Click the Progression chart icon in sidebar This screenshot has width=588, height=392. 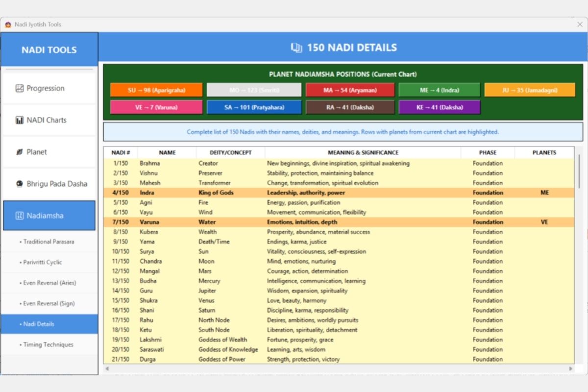20,89
